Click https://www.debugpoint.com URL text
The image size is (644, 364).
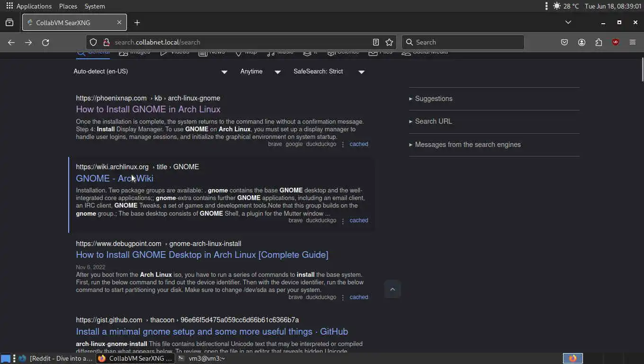tap(118, 244)
